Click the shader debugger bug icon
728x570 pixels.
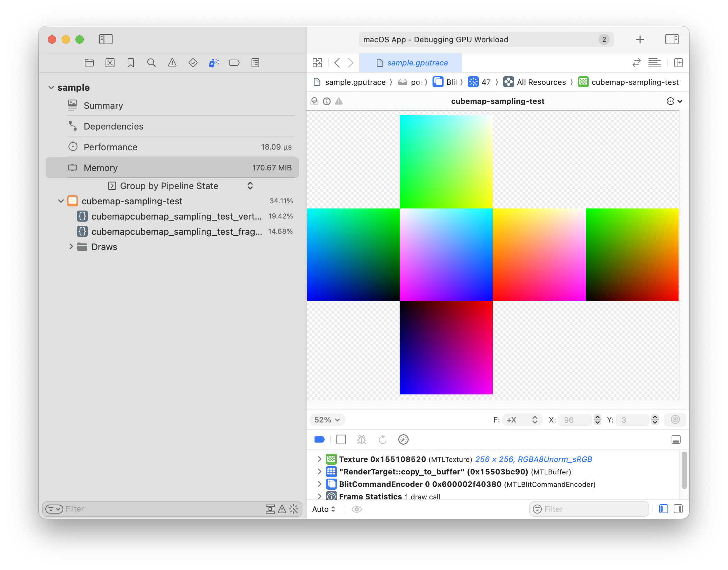pyautogui.click(x=362, y=439)
